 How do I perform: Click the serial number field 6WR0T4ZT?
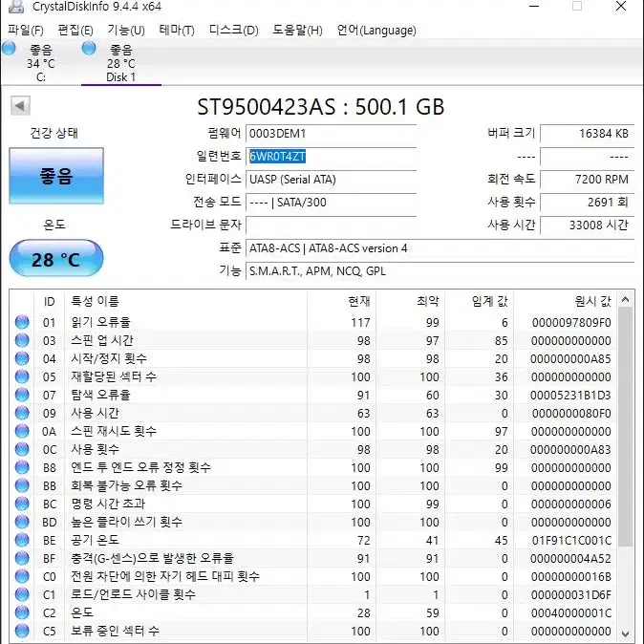coord(331,157)
